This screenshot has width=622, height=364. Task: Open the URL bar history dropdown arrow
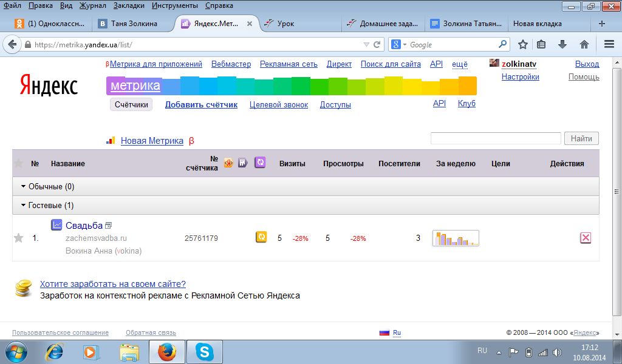366,45
